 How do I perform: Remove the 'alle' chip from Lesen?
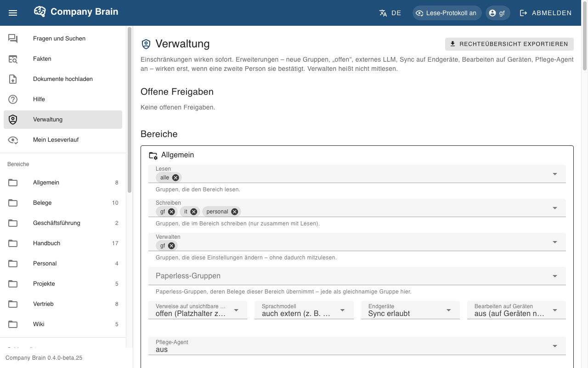coord(175,178)
